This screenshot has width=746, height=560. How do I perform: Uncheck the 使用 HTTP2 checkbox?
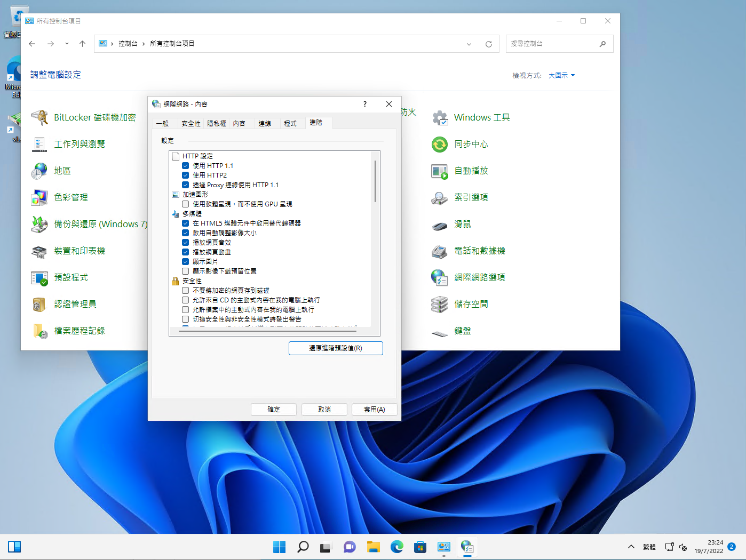tap(186, 175)
